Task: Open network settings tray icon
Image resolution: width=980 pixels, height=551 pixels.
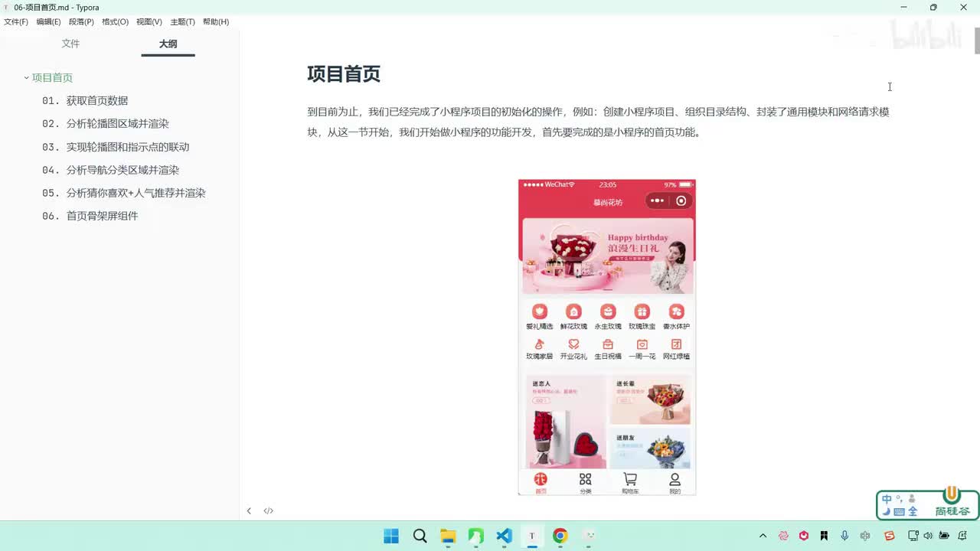Action: tap(914, 536)
